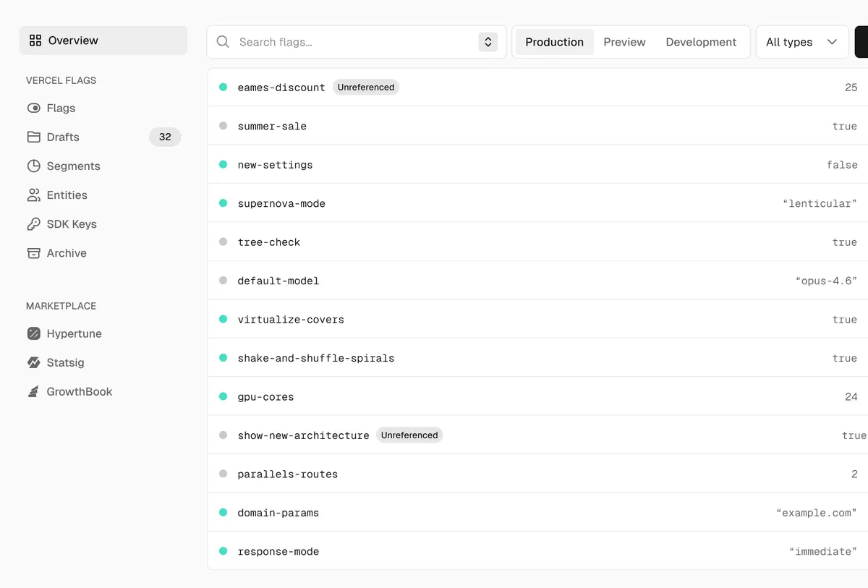The width and height of the screenshot is (868, 588).
Task: Click the up-down stepper in search field
Action: [488, 42]
